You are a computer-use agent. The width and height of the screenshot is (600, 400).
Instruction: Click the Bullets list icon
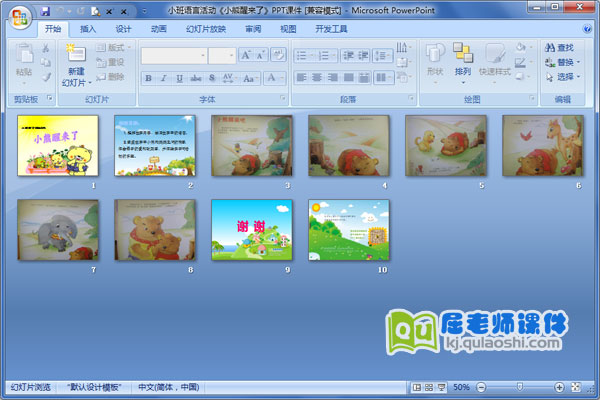coord(304,56)
